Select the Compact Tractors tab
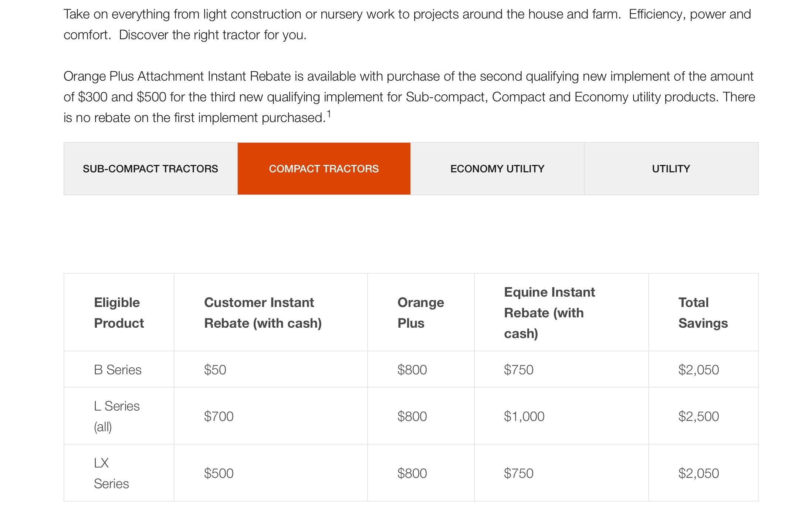 point(324,169)
